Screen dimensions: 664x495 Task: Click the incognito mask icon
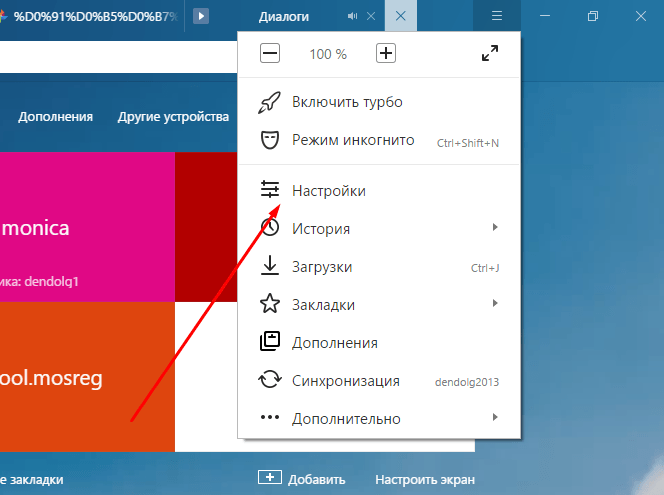pos(270,140)
